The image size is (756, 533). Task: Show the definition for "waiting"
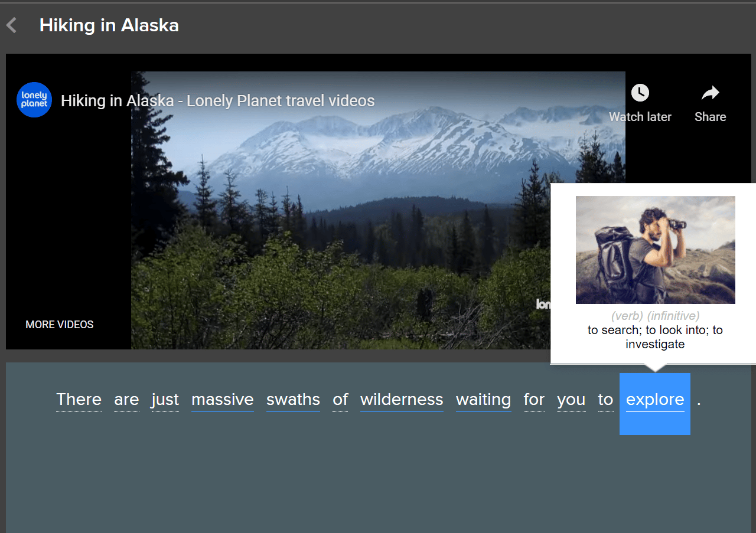coord(483,400)
